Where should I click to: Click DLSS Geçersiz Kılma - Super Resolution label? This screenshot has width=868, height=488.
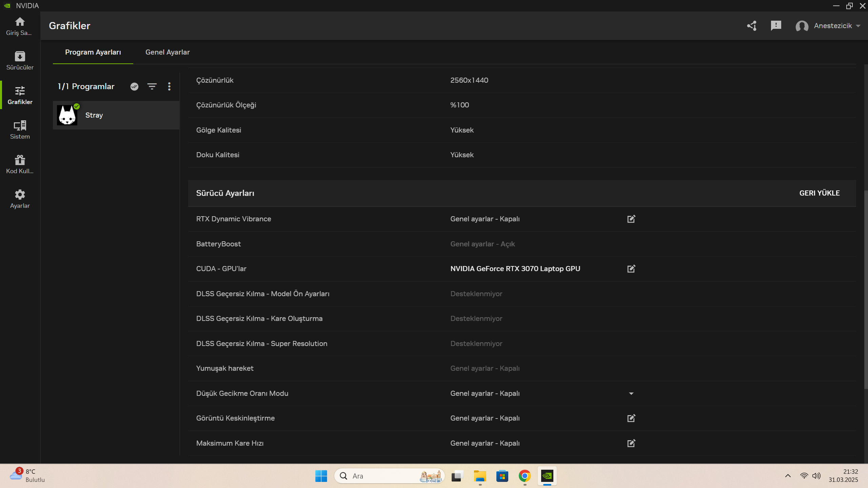tap(262, 344)
